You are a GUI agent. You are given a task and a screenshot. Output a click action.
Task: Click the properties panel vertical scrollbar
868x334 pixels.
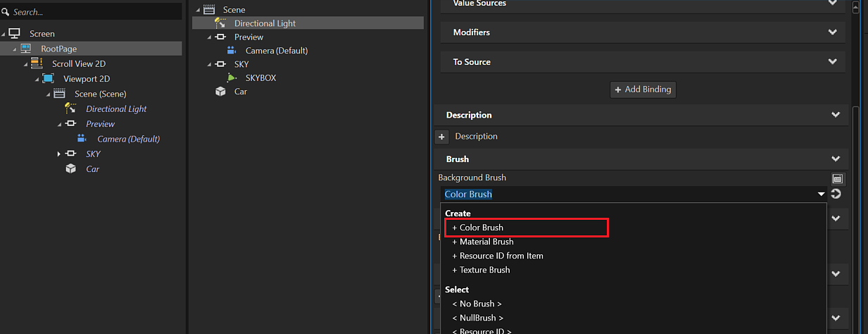[856, 211]
